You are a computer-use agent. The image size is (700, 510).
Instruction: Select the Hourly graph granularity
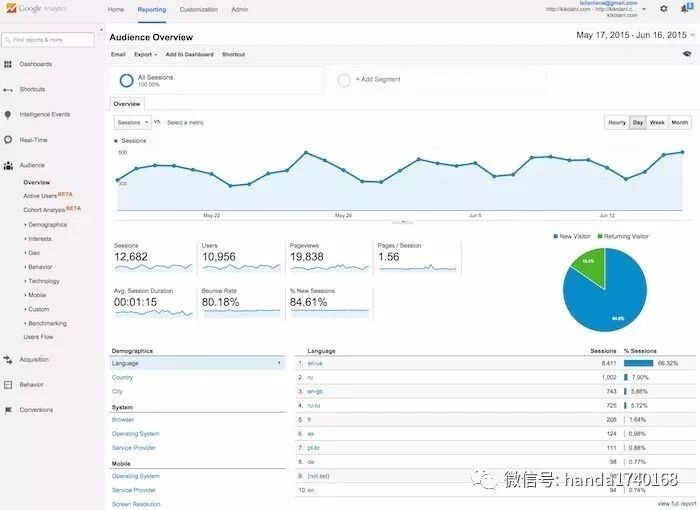pos(617,122)
